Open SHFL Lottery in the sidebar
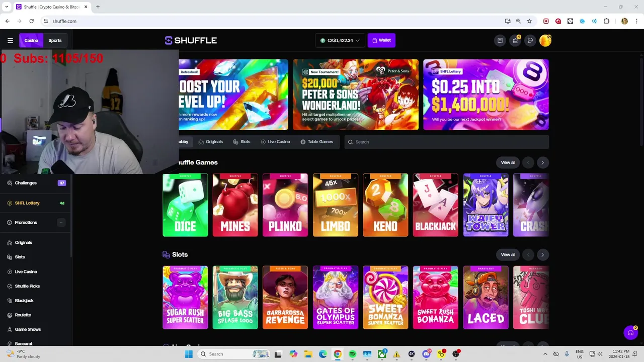Image resolution: width=644 pixels, height=362 pixels. [36, 203]
